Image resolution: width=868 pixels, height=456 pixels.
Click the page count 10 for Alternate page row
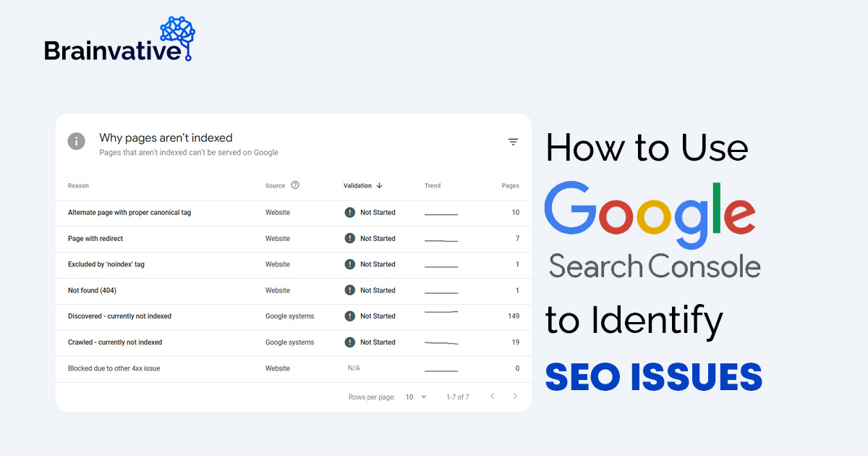pos(516,213)
